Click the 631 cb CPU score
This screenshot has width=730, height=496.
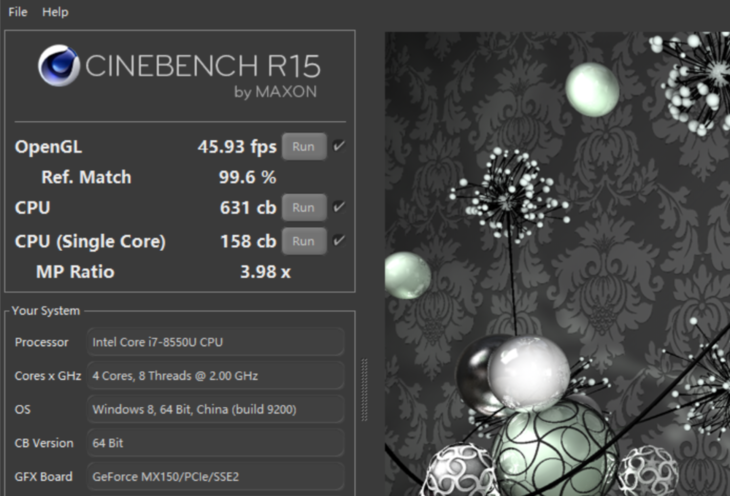(x=248, y=208)
